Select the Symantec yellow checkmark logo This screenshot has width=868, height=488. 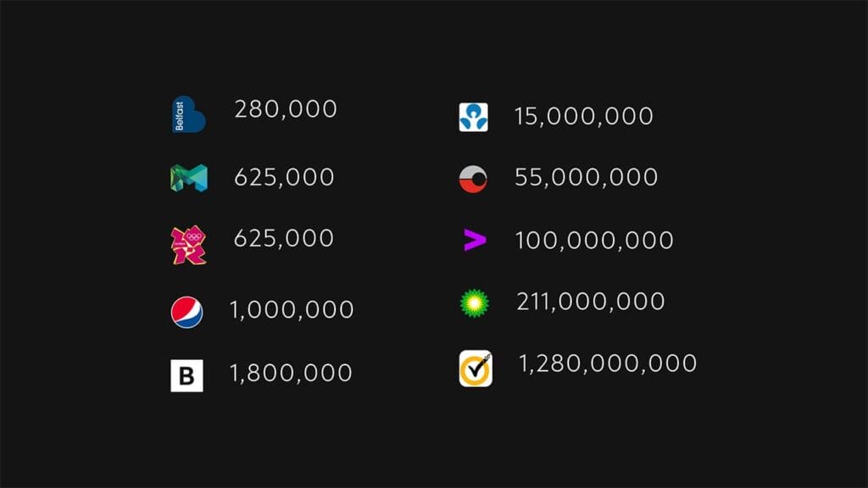[476, 368]
